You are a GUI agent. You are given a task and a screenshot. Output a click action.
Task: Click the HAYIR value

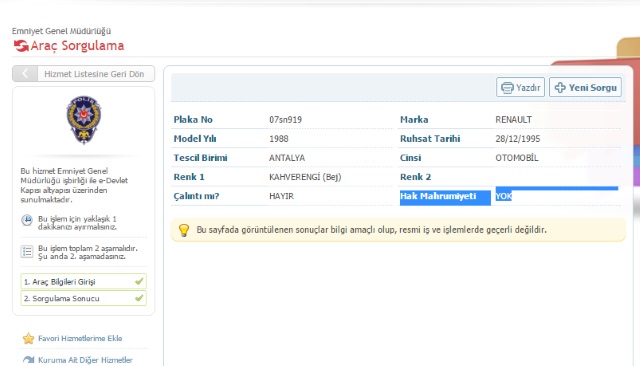pyautogui.click(x=281, y=196)
